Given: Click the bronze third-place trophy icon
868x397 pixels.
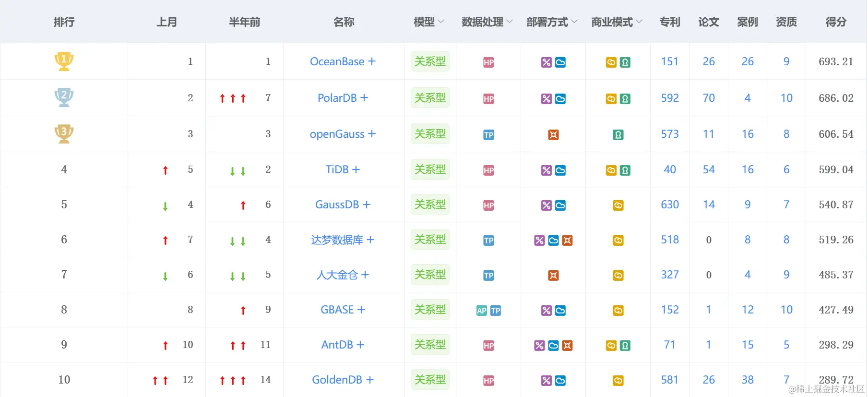Looking at the screenshot, I should point(64,133).
